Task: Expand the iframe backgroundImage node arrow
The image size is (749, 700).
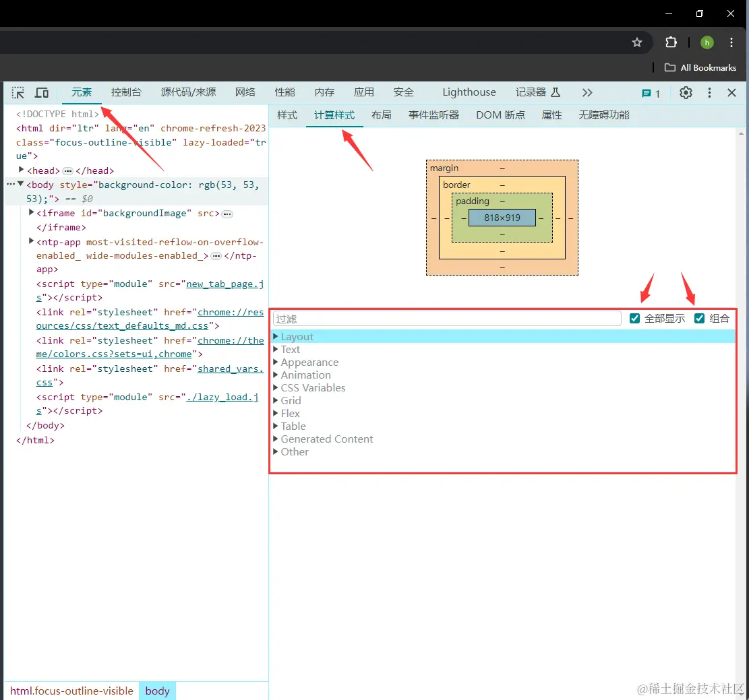Action: pyautogui.click(x=31, y=212)
